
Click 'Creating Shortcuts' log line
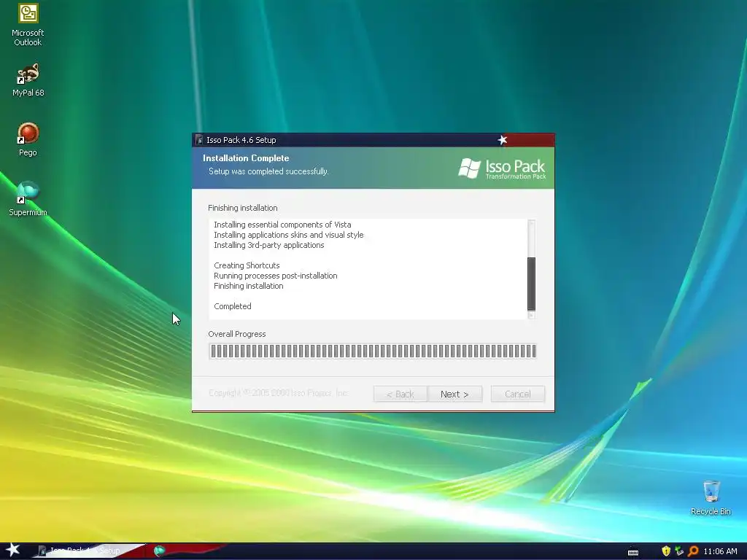[x=247, y=265]
